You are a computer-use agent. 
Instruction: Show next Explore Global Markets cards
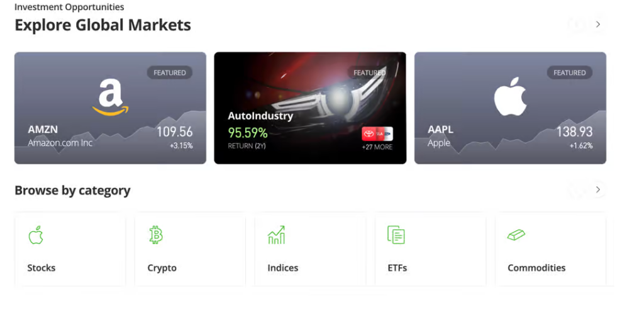(x=597, y=25)
